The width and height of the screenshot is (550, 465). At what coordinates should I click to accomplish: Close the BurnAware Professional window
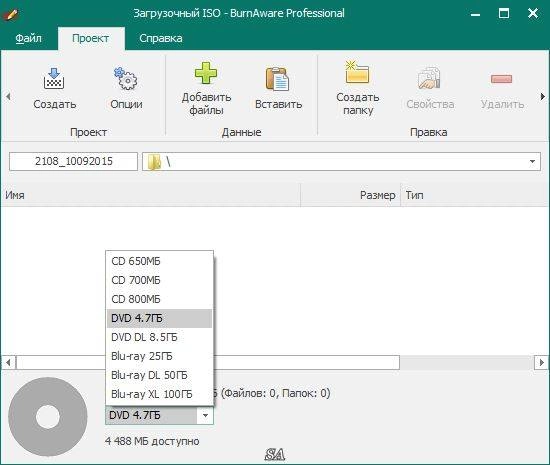[x=533, y=13]
